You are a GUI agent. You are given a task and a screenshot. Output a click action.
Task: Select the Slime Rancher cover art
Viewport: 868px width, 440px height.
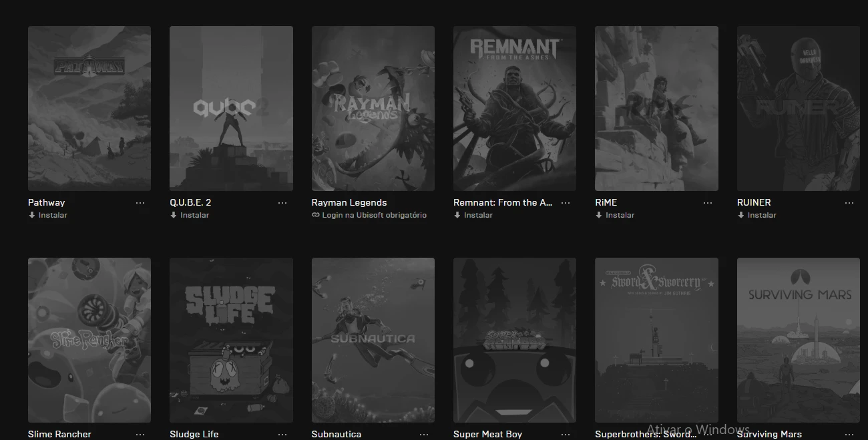(x=89, y=340)
